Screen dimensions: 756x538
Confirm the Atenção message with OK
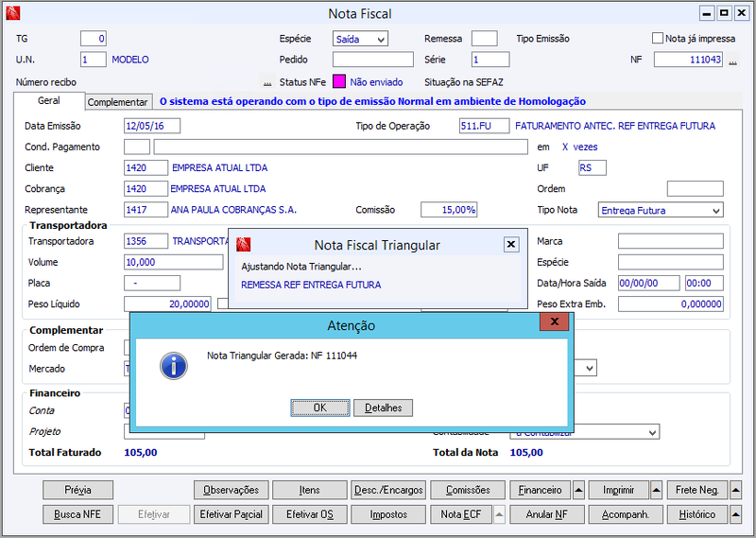(x=320, y=408)
